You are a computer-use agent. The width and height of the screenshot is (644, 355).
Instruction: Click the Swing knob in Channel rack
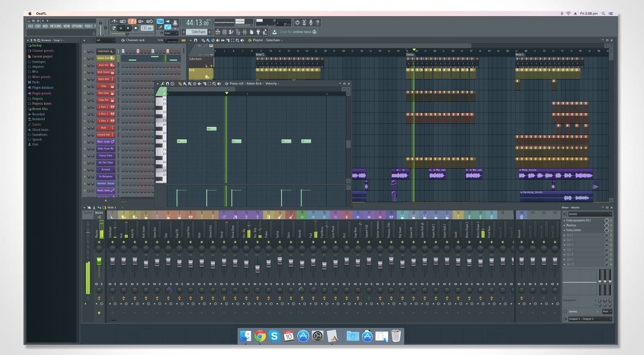click(166, 40)
